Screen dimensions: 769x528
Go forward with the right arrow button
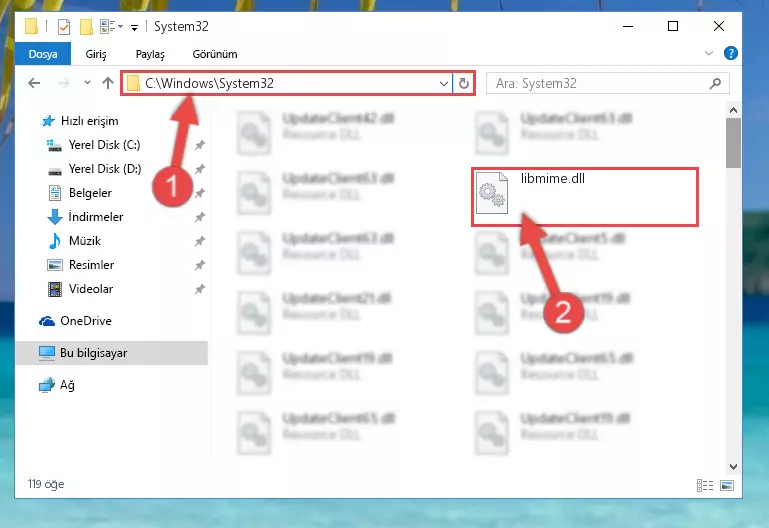coord(63,83)
